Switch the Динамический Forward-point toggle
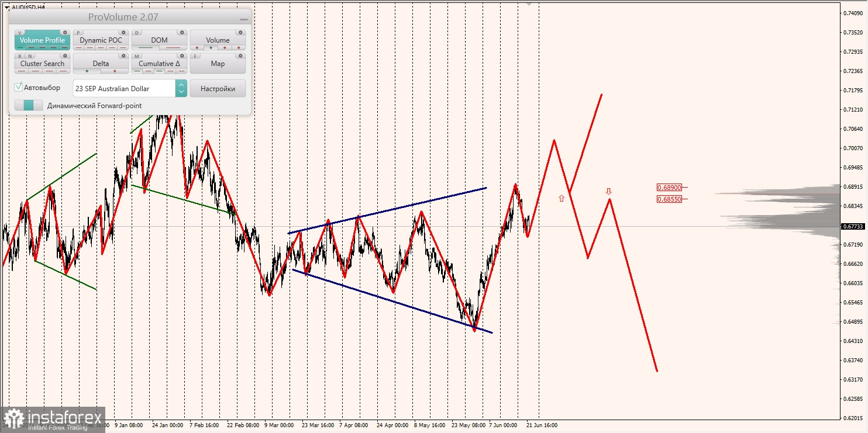The height and width of the screenshot is (433, 868). [29, 105]
